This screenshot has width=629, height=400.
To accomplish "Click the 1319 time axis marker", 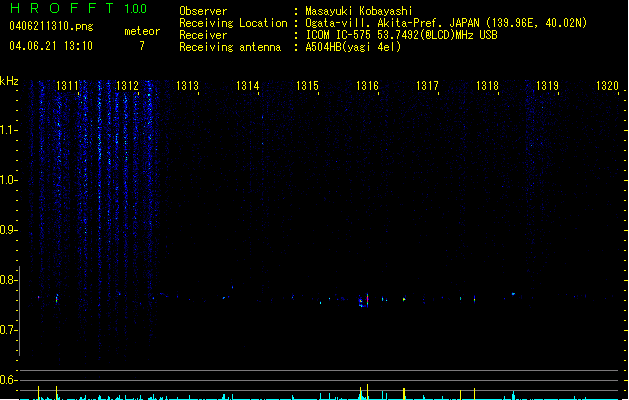I will point(548,86).
